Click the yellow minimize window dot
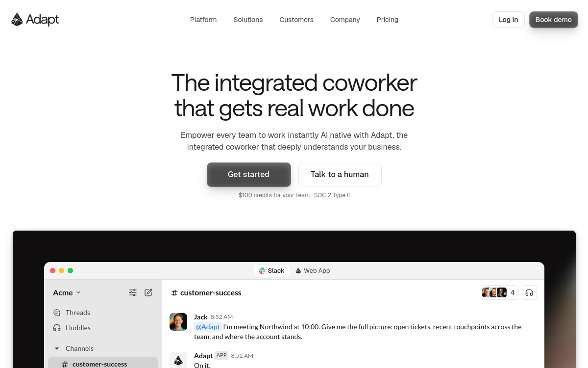 62,271
